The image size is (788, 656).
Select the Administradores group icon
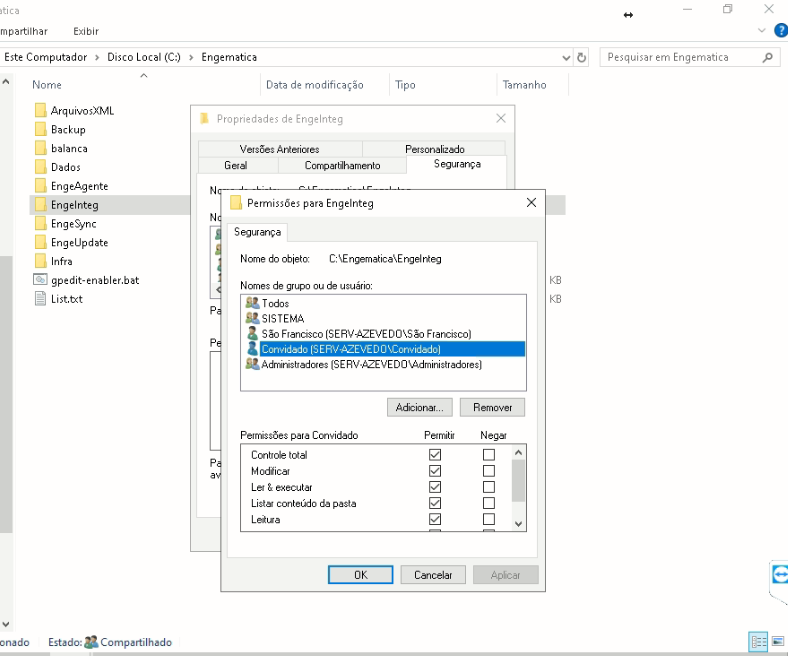252,365
